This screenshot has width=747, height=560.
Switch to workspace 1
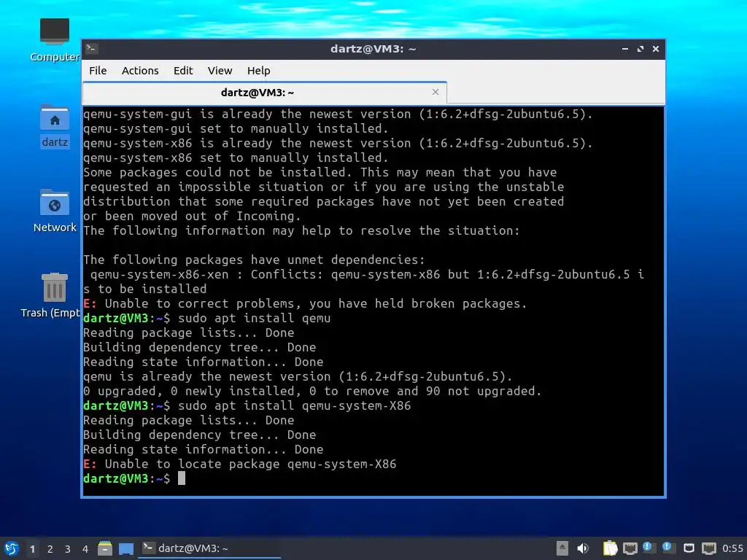(32, 549)
